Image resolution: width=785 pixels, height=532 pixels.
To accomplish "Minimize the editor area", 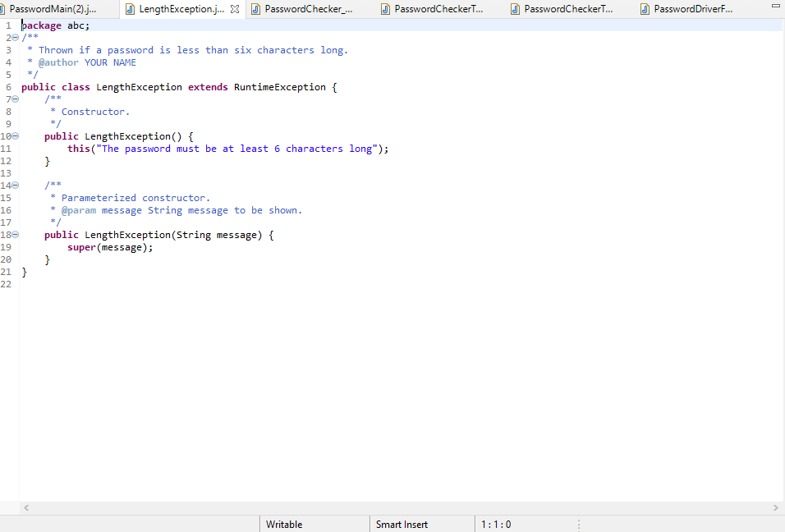I will [x=775, y=6].
